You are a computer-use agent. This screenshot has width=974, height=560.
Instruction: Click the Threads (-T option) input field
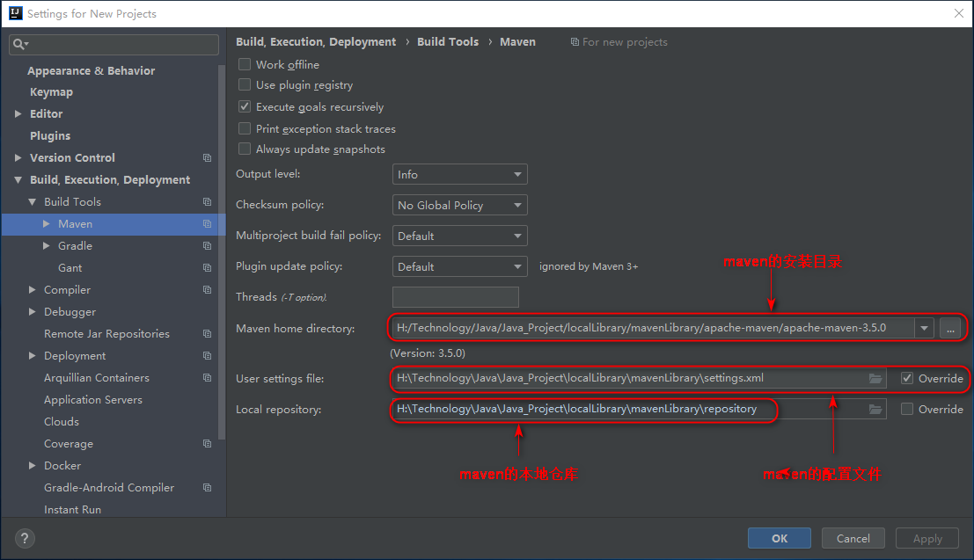[455, 297]
